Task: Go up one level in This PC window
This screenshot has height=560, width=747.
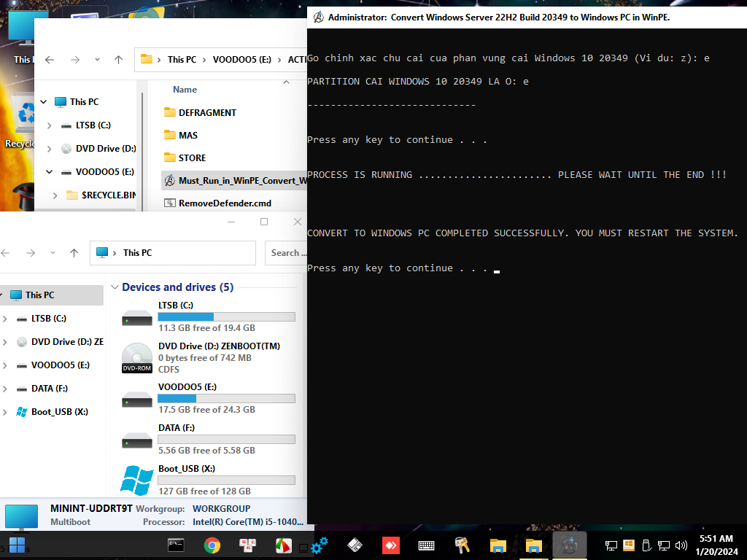Action: pos(74,253)
